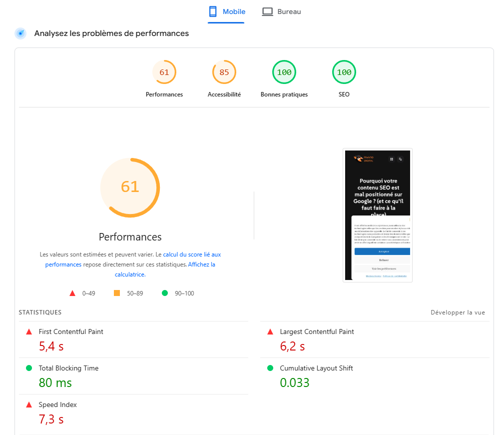Select the red triangle beside First Contentful Paint
504x435 pixels.
pyautogui.click(x=29, y=331)
